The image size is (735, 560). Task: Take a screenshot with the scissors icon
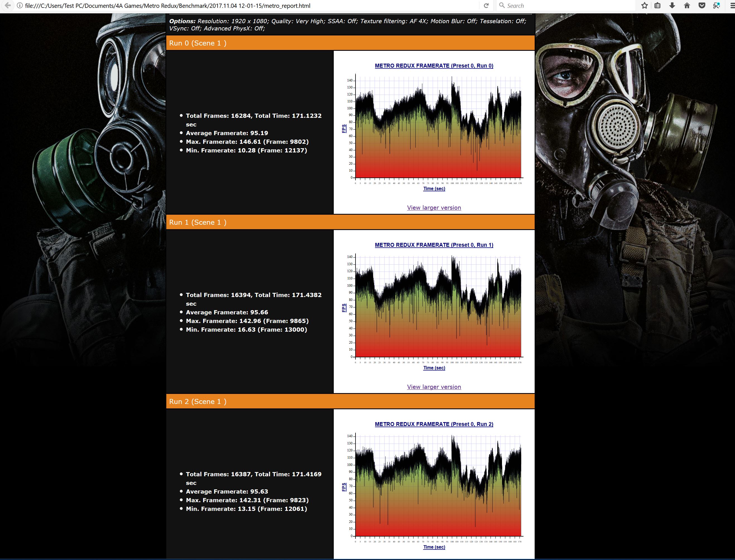coord(716,6)
